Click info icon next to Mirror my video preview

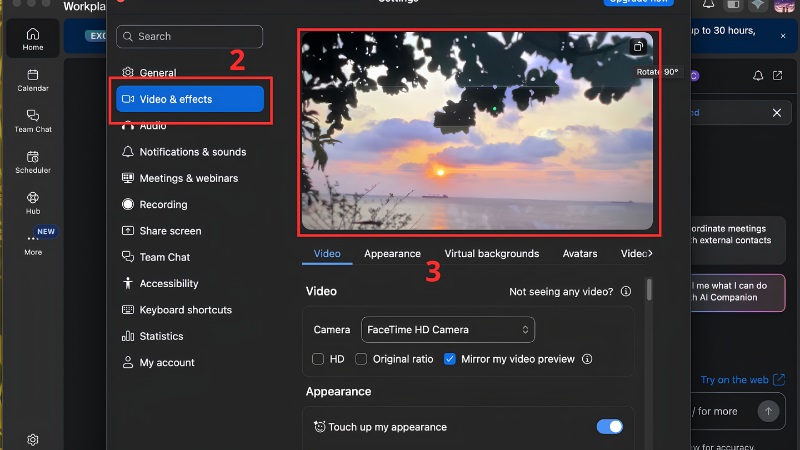point(587,359)
